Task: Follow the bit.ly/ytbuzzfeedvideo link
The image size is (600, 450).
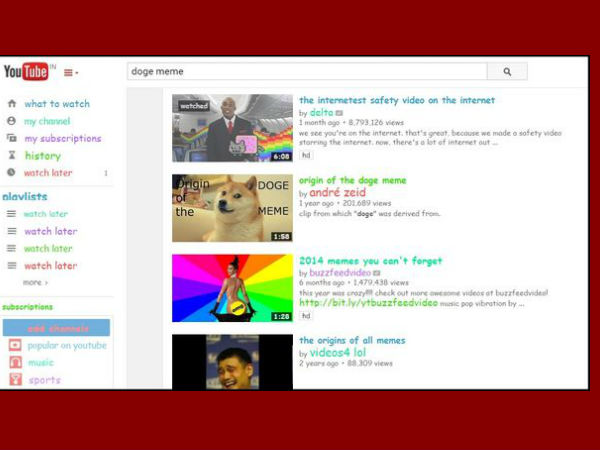Action: [x=368, y=303]
